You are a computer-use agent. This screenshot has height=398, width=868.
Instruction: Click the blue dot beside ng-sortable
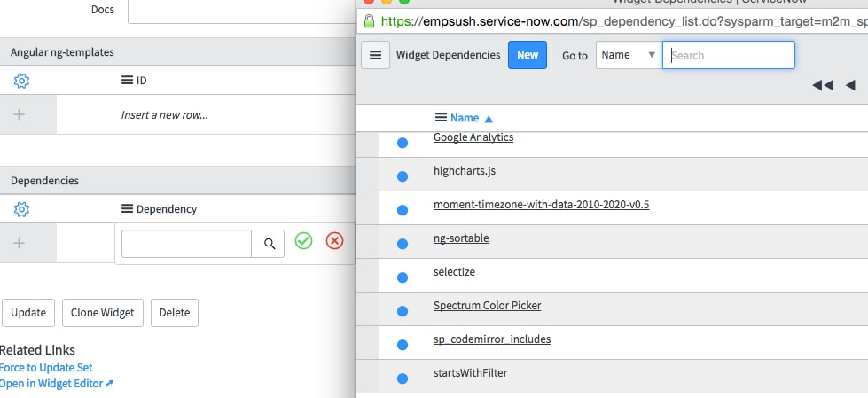point(403,244)
